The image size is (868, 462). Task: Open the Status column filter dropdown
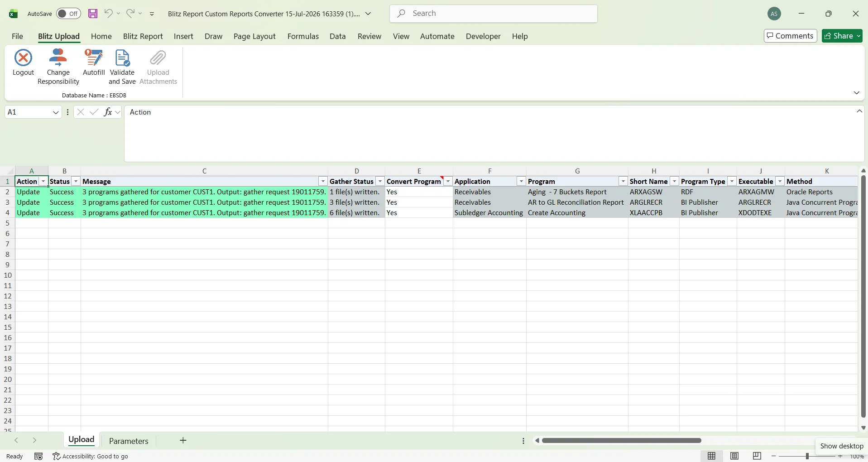tap(76, 182)
